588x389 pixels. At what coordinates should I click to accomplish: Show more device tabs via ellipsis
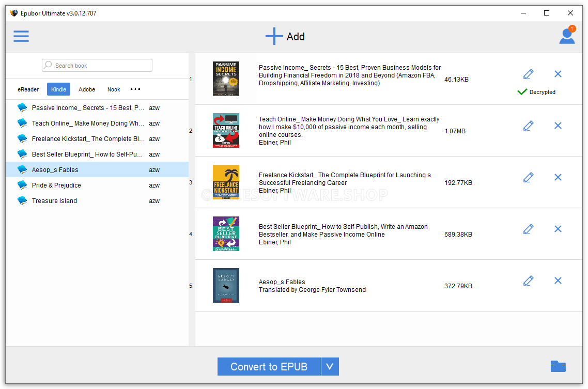click(x=135, y=89)
